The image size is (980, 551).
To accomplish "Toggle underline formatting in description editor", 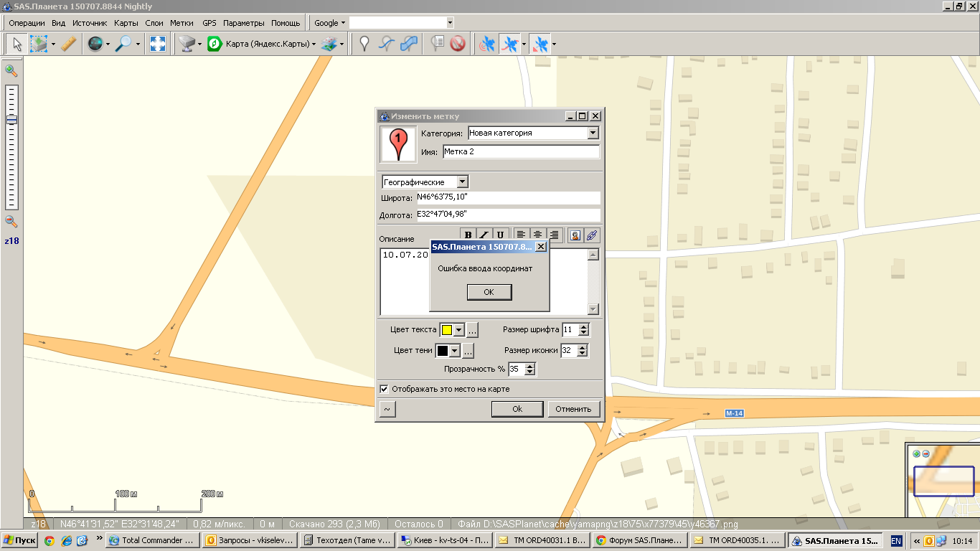I will coord(500,235).
